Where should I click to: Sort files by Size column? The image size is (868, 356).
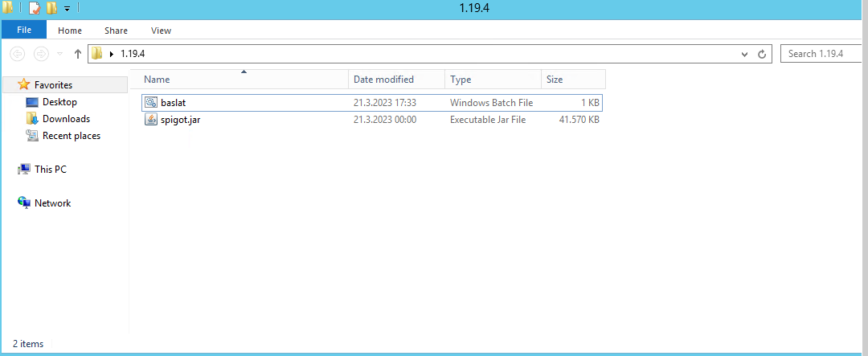tap(573, 80)
